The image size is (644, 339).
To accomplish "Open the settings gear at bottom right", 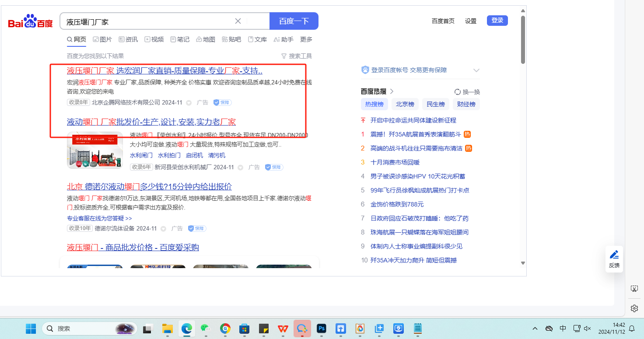I will [x=634, y=308].
